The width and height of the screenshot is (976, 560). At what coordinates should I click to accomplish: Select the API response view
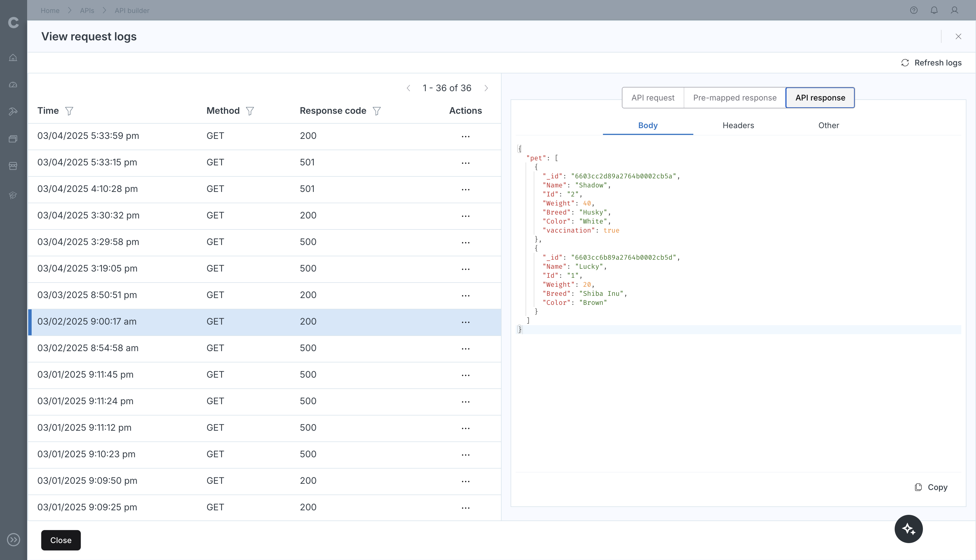820,98
